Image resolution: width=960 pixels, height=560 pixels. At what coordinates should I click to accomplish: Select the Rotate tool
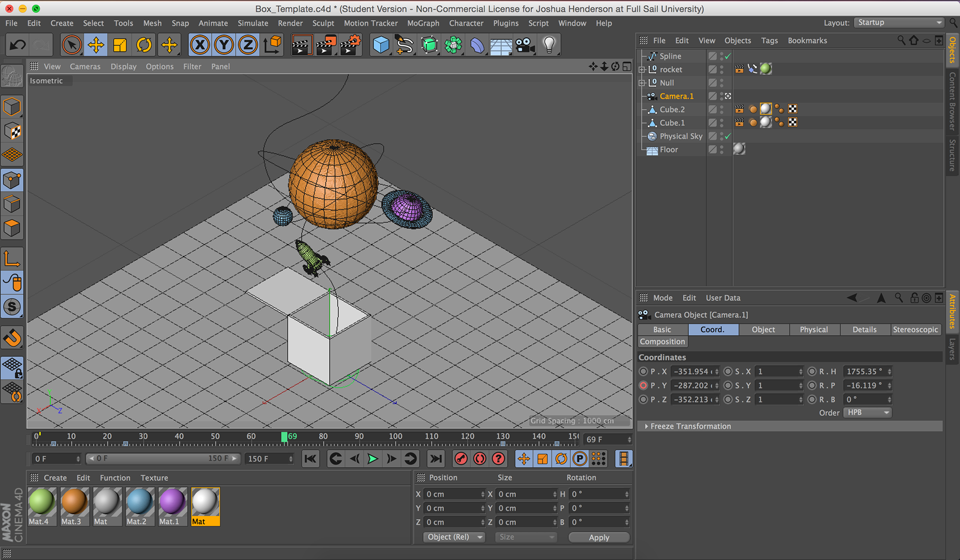tap(144, 45)
